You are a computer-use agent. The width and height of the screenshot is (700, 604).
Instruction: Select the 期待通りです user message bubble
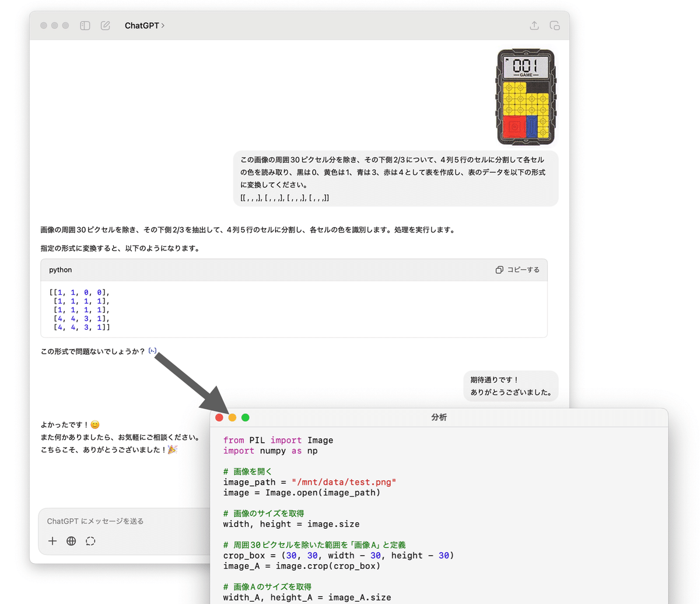pyautogui.click(x=510, y=386)
